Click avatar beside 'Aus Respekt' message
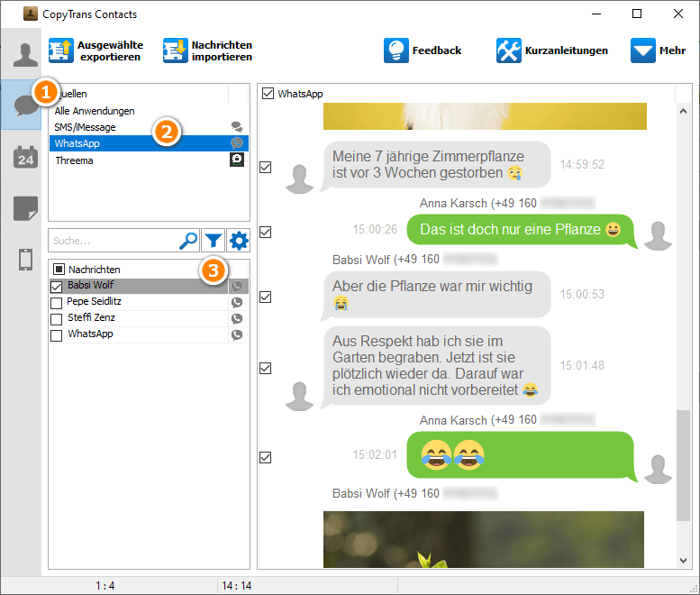 pos(300,396)
